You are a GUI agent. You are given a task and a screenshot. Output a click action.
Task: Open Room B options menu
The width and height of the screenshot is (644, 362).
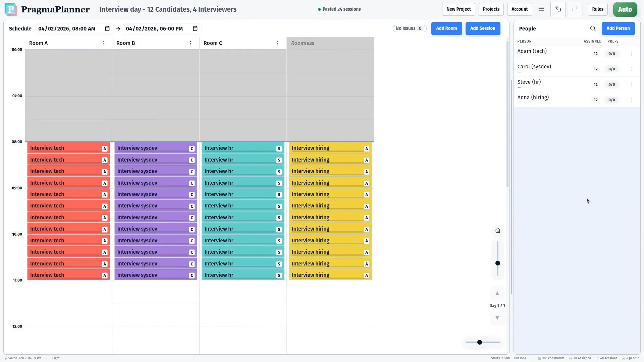(x=191, y=43)
